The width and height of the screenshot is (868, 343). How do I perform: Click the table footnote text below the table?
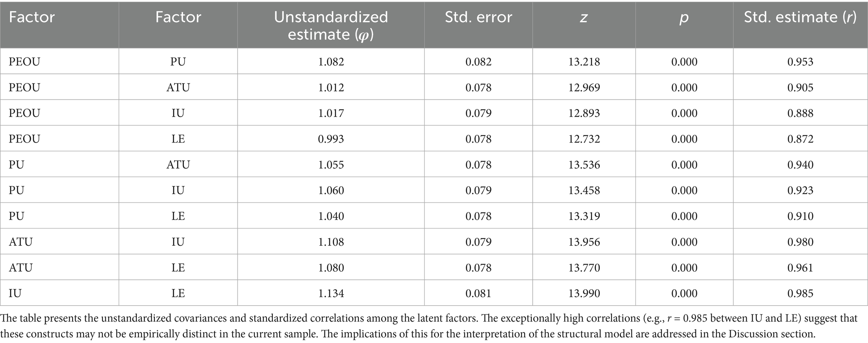pyautogui.click(x=428, y=326)
